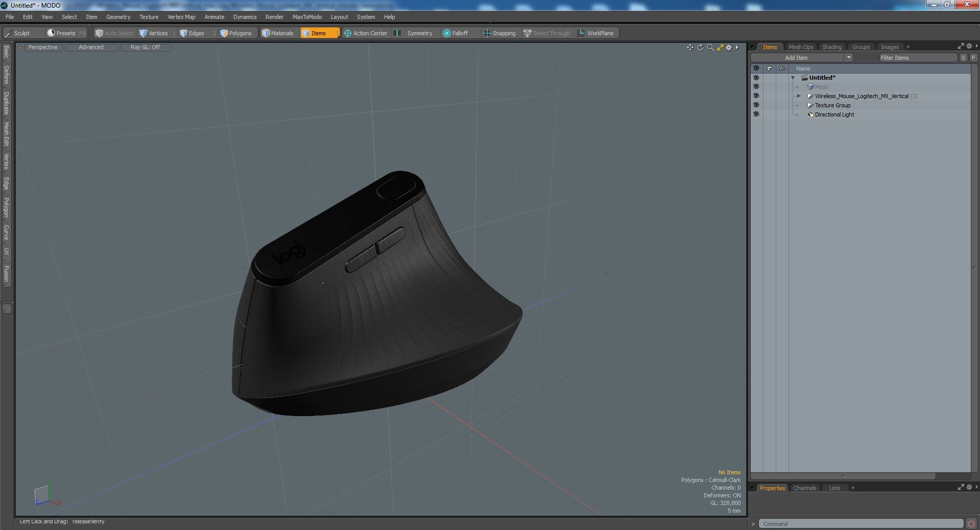Click the Add Item button

[x=796, y=58]
